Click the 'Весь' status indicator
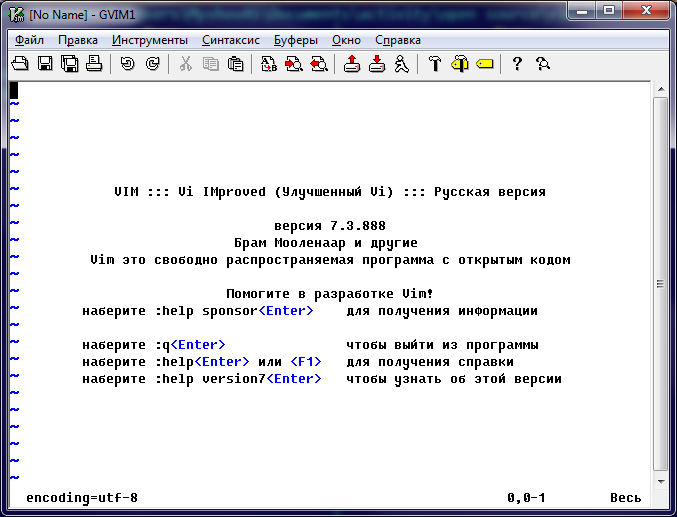 point(626,498)
